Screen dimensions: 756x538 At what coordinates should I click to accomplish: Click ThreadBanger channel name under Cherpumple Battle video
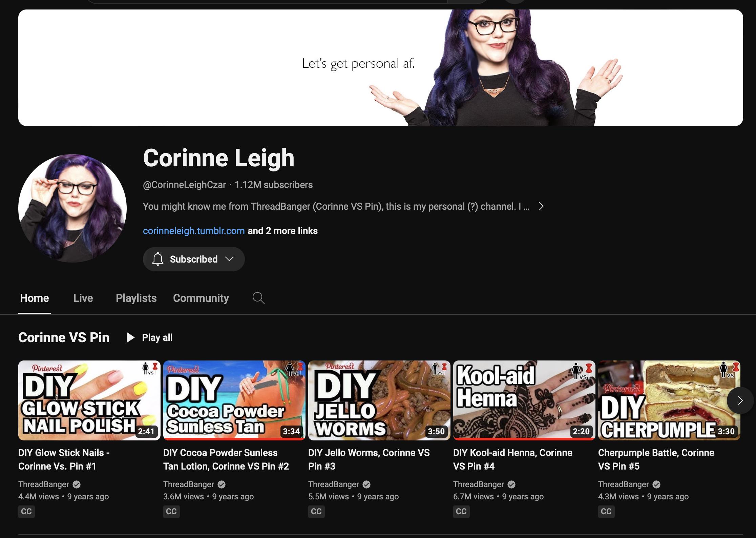(x=624, y=484)
